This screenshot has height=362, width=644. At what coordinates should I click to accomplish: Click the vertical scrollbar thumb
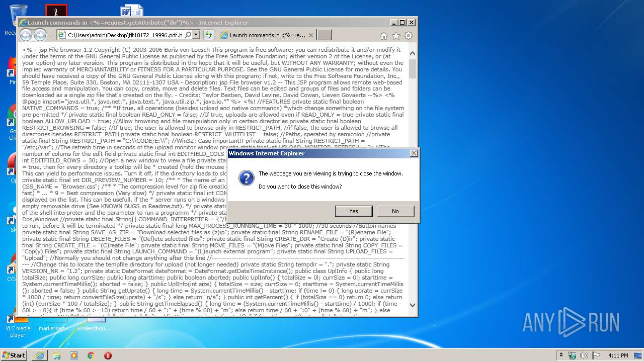(413, 68)
